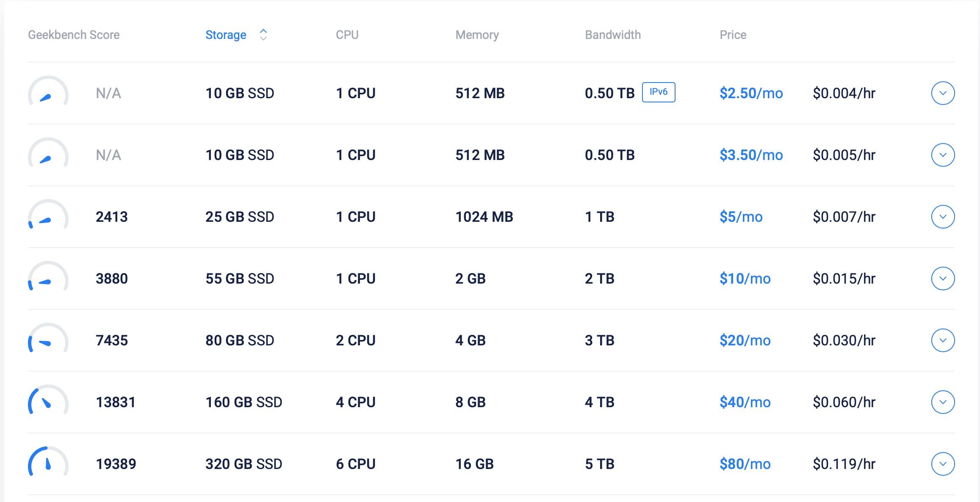Click the gauge icon next to score 3880
This screenshot has height=502, width=980.
48,276
